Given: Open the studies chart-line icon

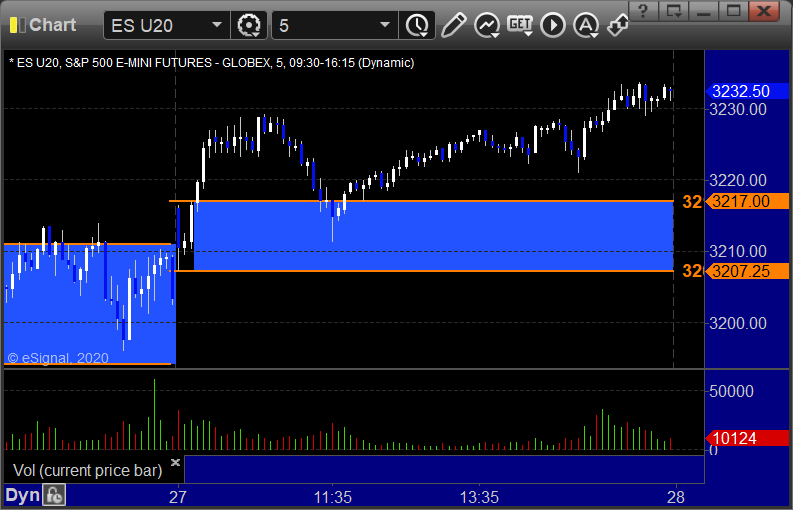Looking at the screenshot, I should coord(487,25).
